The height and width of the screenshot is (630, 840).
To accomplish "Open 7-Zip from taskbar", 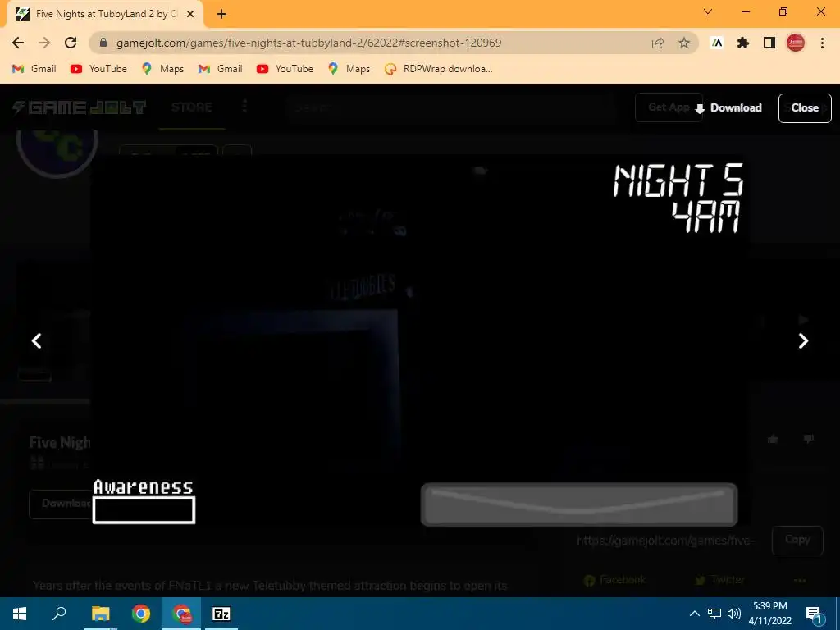I will (221, 614).
